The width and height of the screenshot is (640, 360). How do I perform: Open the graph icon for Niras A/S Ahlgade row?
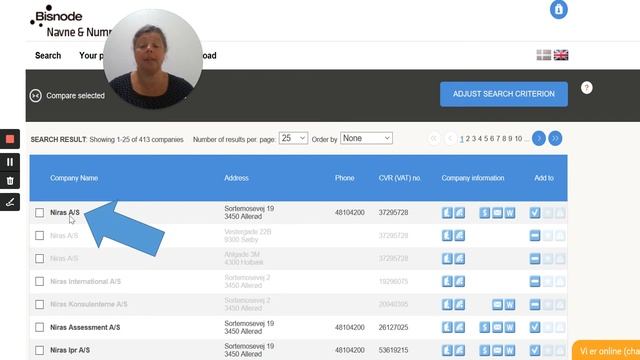coord(460,258)
